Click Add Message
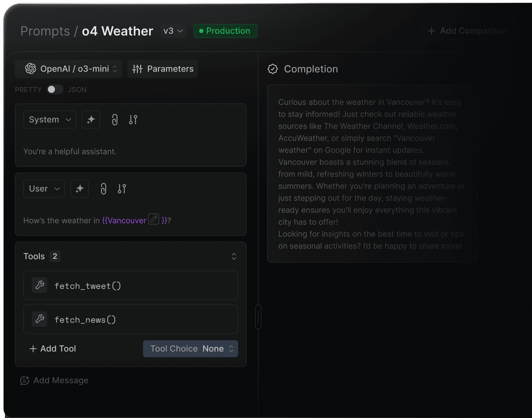The image size is (532, 418). click(x=54, y=381)
